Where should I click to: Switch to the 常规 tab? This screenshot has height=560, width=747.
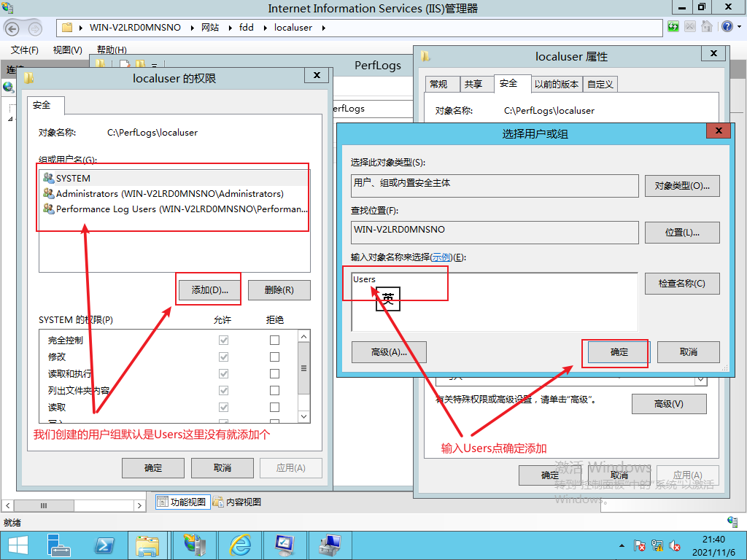pyautogui.click(x=441, y=85)
